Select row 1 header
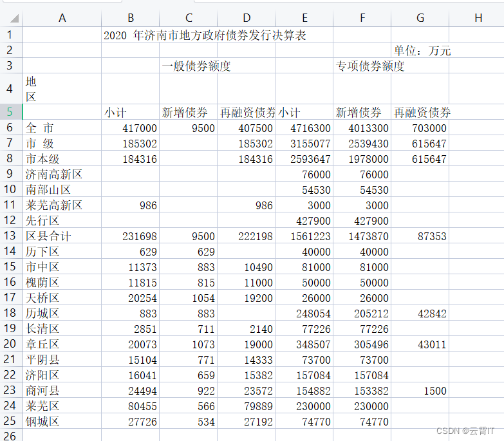Image resolution: width=504 pixels, height=441 pixels. click(10, 35)
